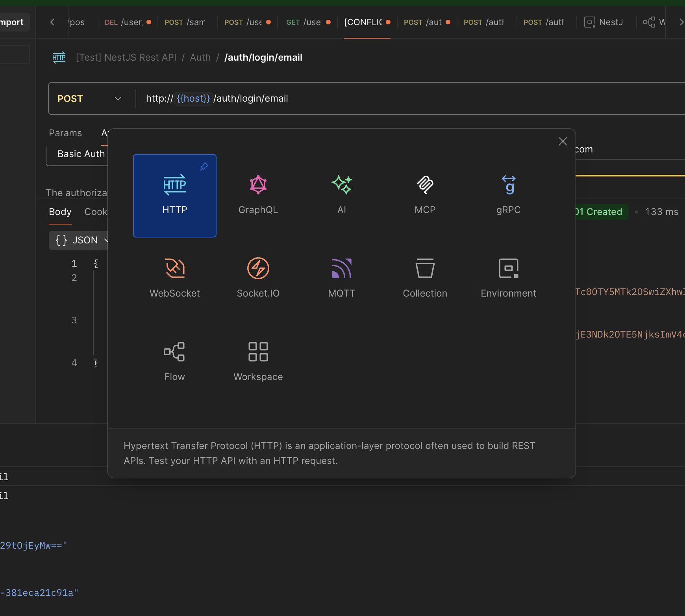Open the AI request option
This screenshot has height=616, width=685.
pos(342,196)
